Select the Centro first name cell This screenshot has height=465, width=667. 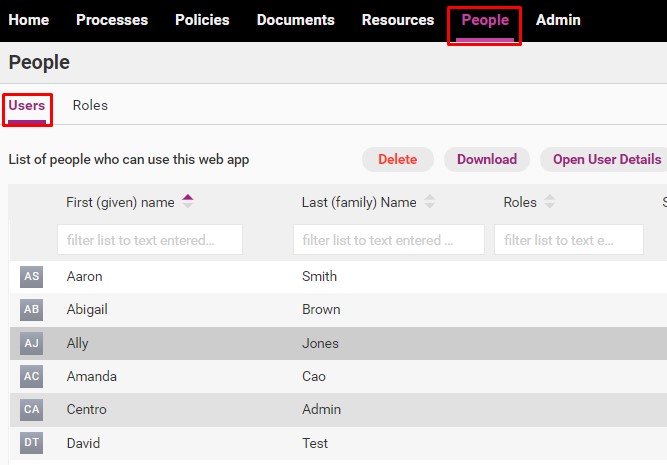(x=86, y=409)
